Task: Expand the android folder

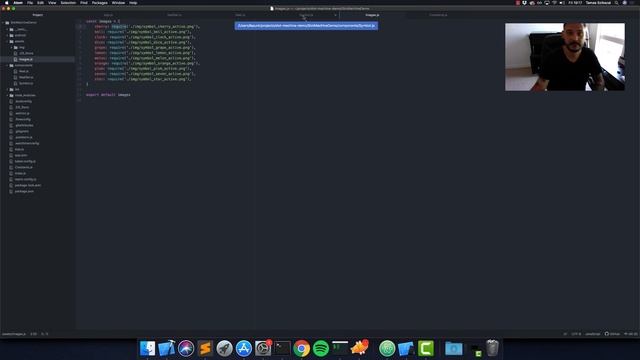Action: 7,35
